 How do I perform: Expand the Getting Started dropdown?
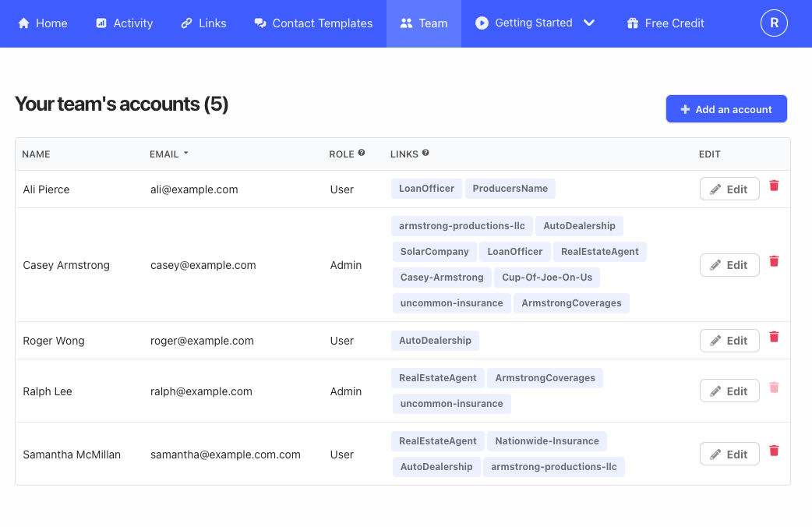click(x=589, y=23)
